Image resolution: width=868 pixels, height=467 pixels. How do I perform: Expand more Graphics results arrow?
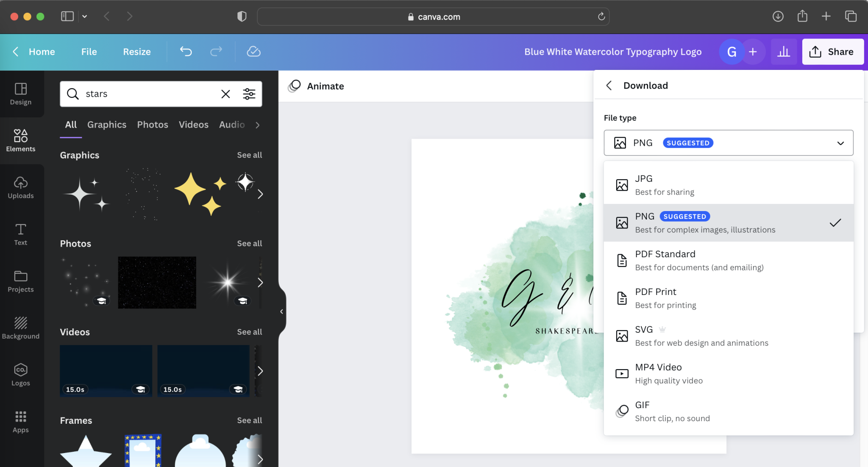(x=260, y=194)
